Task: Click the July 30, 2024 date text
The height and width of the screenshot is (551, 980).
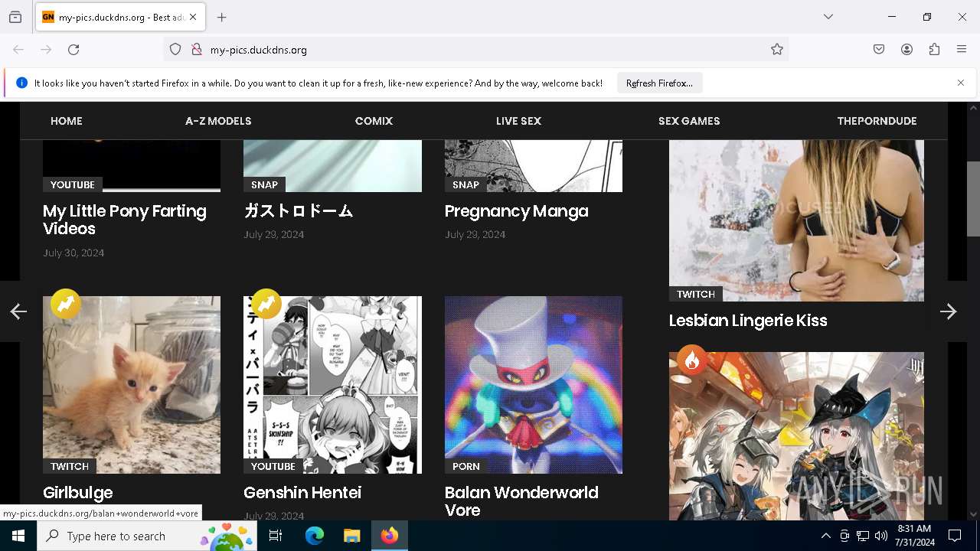Action: pos(73,253)
